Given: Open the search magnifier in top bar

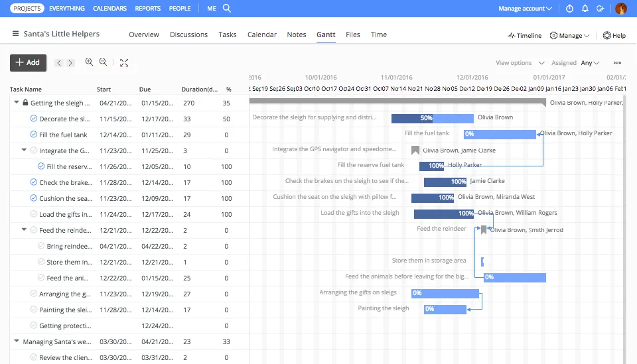Looking at the screenshot, I should click(227, 8).
